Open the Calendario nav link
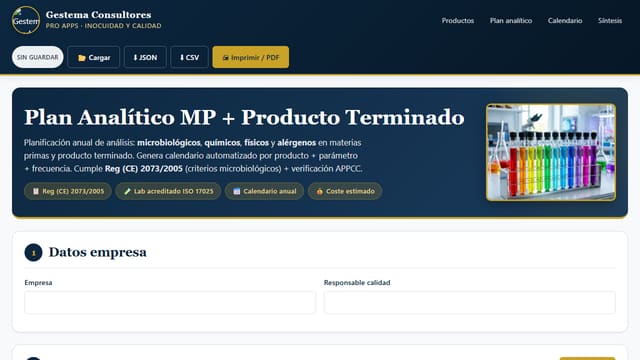 coord(565,20)
